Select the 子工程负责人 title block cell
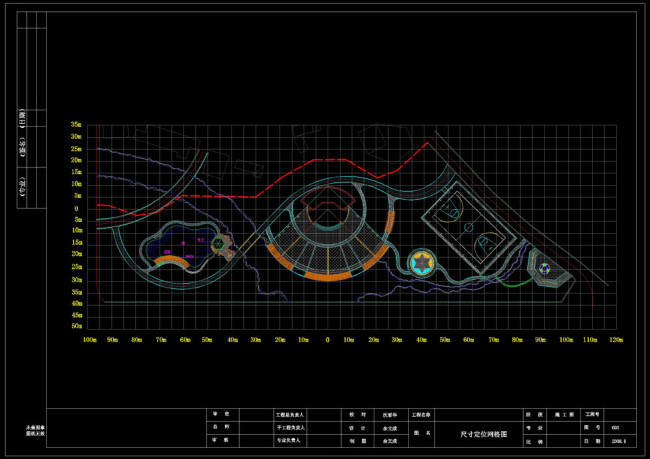Image resolution: width=650 pixels, height=459 pixels. pyautogui.click(x=291, y=427)
